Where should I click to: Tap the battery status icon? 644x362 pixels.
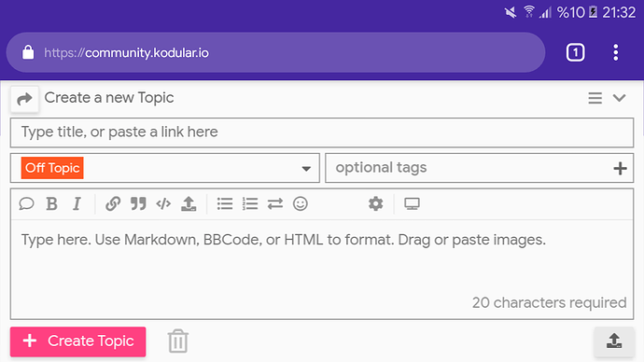(x=593, y=12)
